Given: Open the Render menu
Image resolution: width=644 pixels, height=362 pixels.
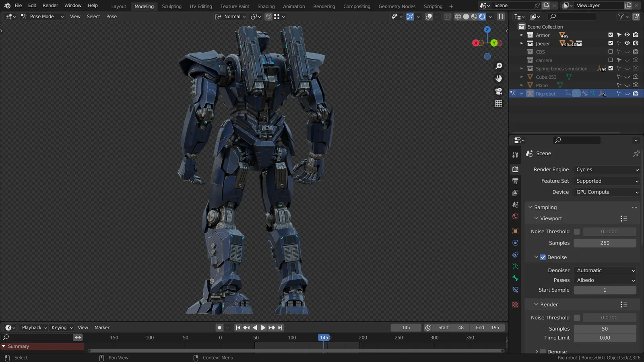Looking at the screenshot, I should (50, 5).
